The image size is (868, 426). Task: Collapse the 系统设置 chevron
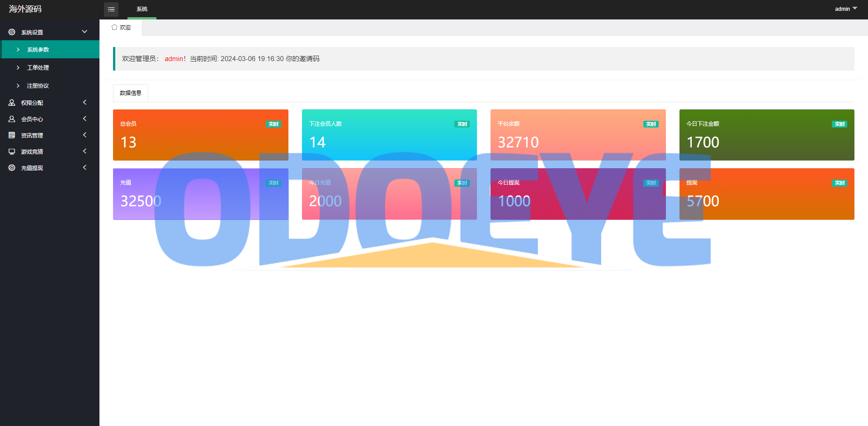click(85, 32)
